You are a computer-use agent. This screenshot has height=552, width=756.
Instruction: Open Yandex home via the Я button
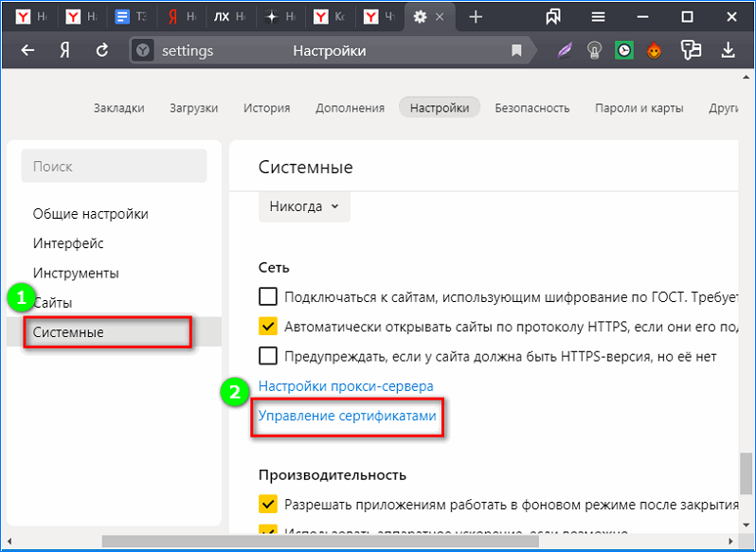pos(64,50)
